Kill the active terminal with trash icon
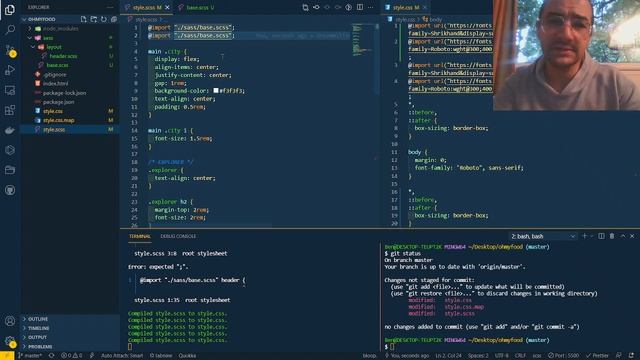This screenshot has width=640, height=360. coord(612,236)
